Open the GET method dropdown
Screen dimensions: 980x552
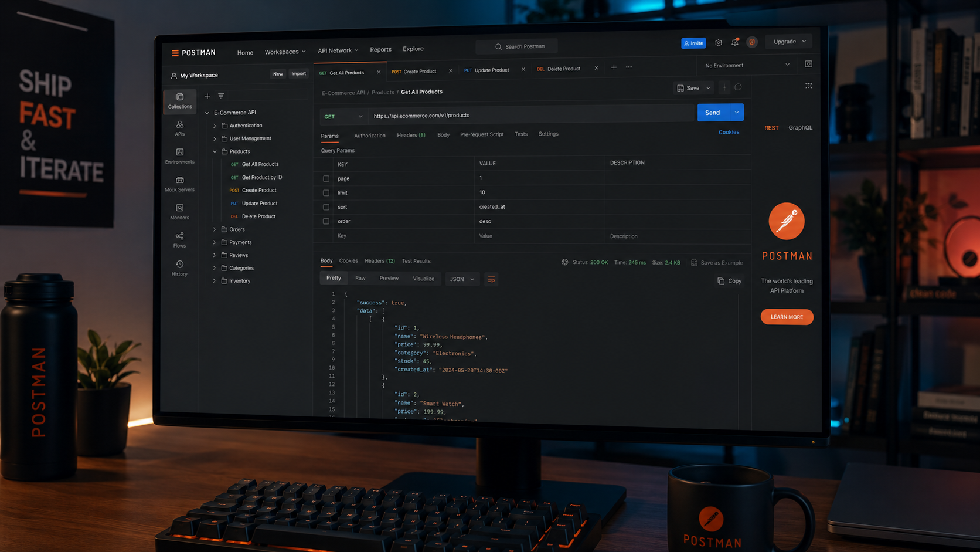point(343,116)
